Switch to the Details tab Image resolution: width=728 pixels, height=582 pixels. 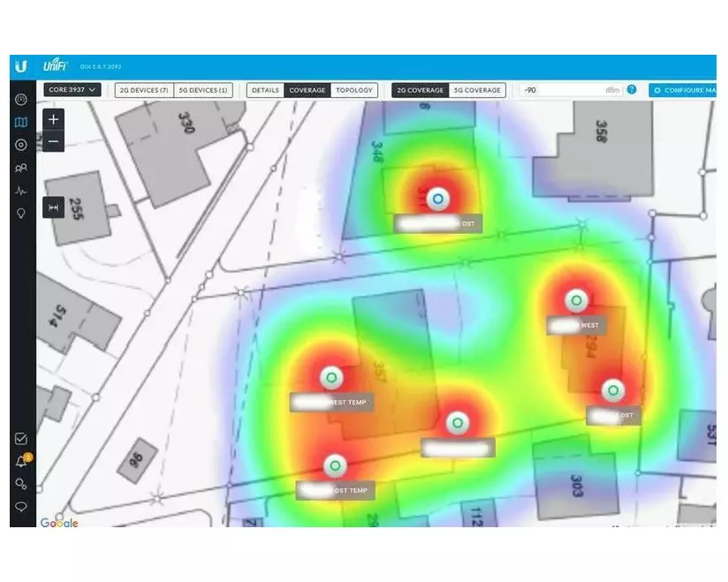pyautogui.click(x=265, y=90)
